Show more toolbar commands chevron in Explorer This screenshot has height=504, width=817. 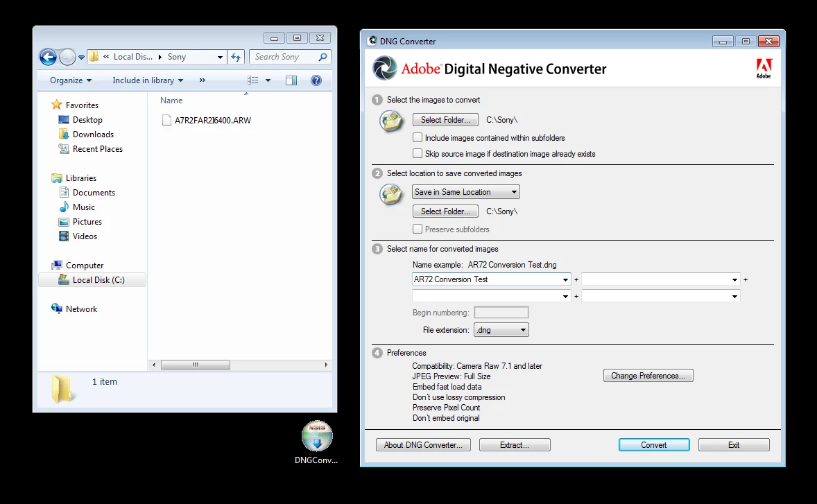point(202,80)
